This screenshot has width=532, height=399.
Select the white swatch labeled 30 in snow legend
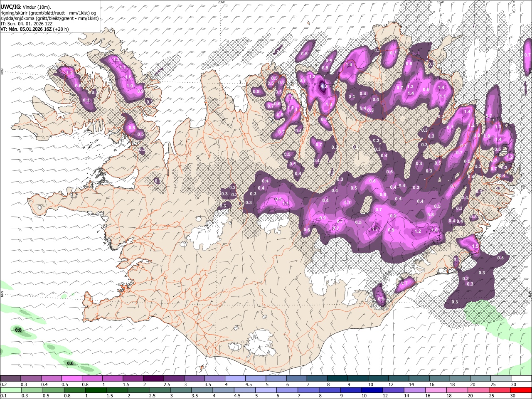tap(521, 379)
